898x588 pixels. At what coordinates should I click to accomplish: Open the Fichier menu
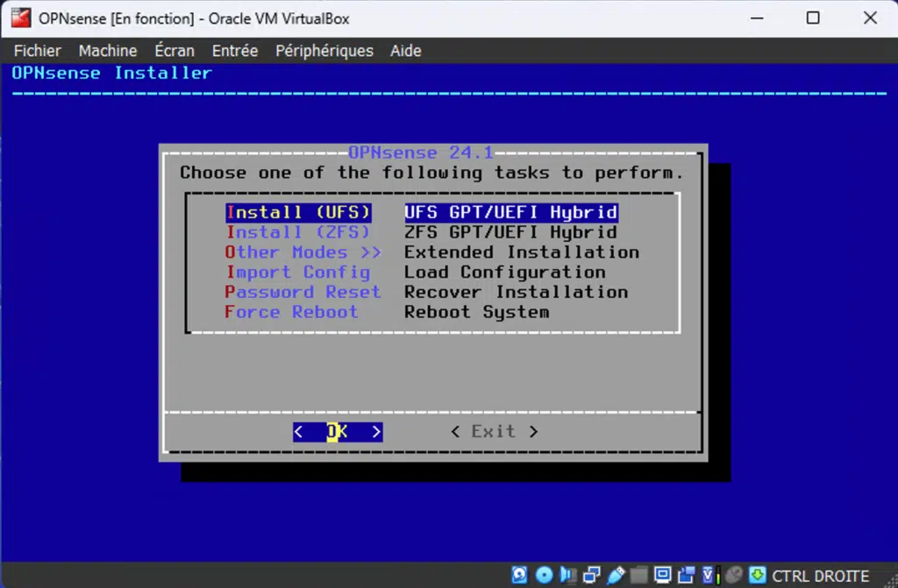tap(37, 51)
